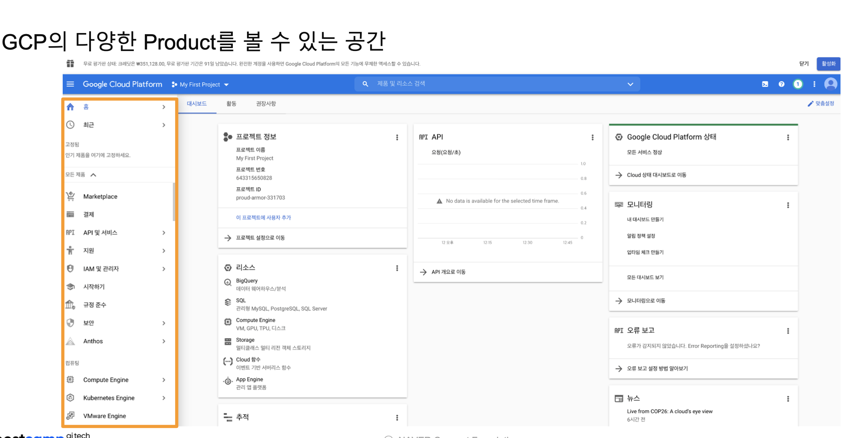
Task: Open the notifications badge icon
Action: [x=798, y=84]
